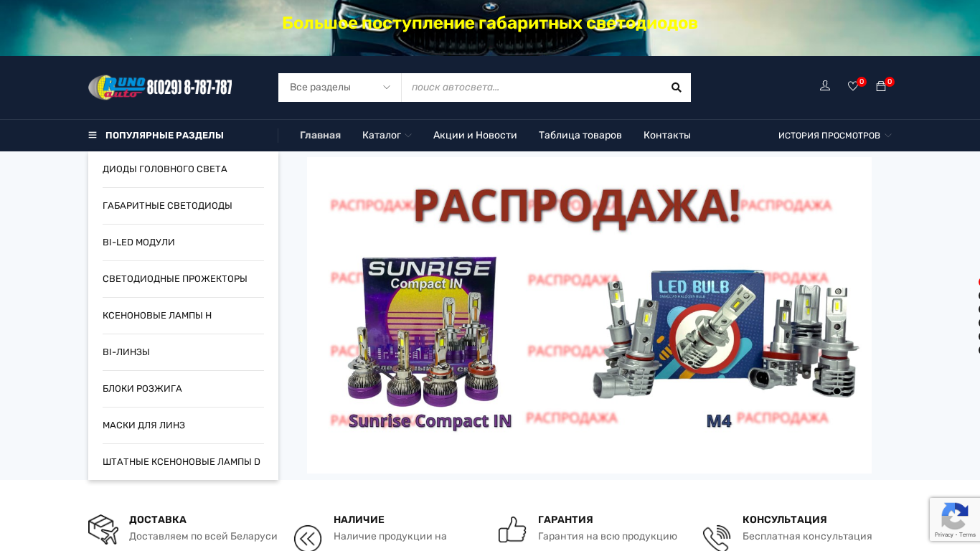Focus the поиск автосвета search field
This screenshot has height=551, width=980.
tap(532, 88)
